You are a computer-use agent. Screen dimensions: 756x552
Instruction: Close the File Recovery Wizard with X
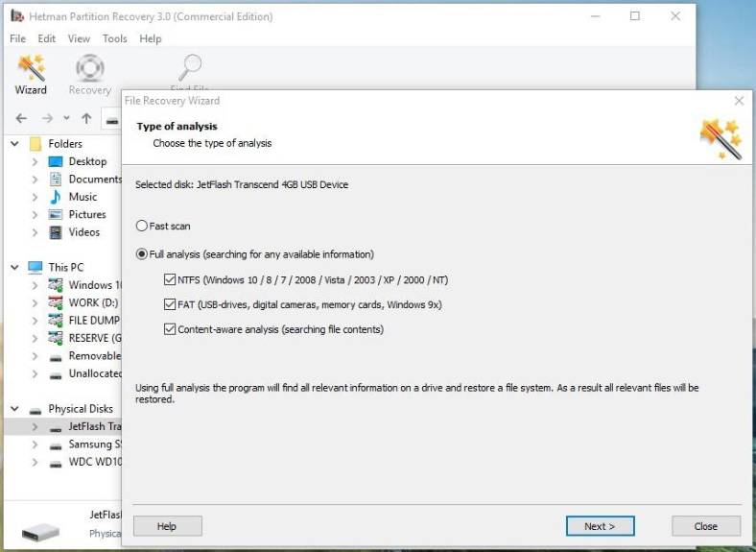(x=739, y=101)
